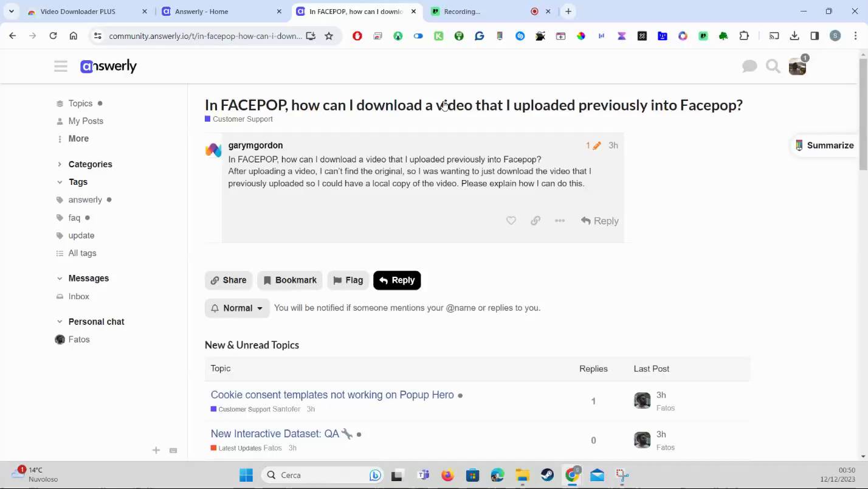The width and height of the screenshot is (868, 489).
Task: Open Cookie consent templates topic
Action: (332, 395)
